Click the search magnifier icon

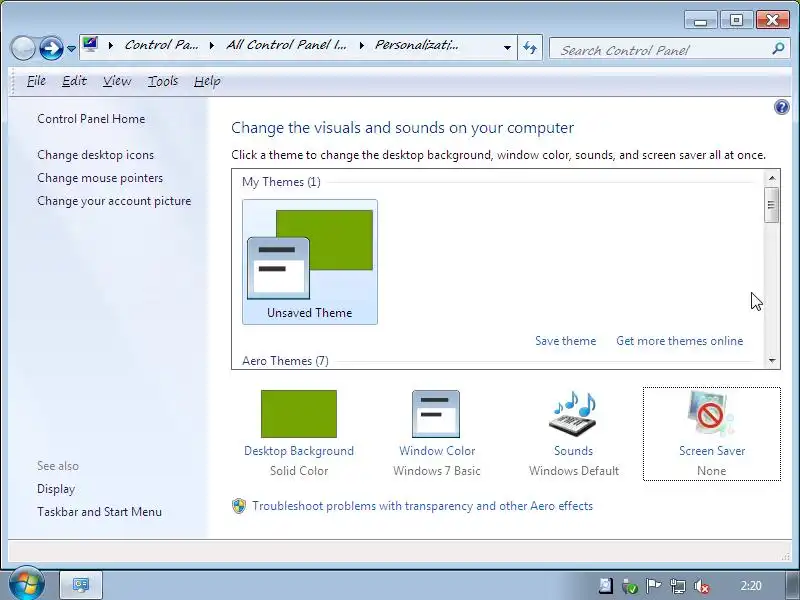click(x=778, y=49)
